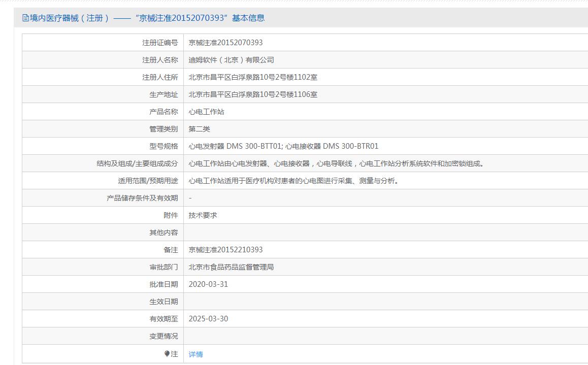Viewport: 588px width, 365px height.
Task: Click the 批准日期 label
Action: pyautogui.click(x=164, y=284)
